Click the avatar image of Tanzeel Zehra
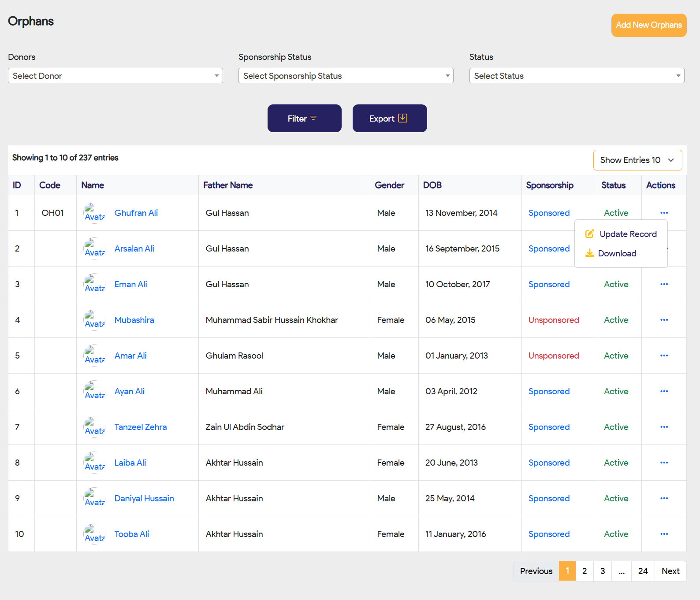 [x=95, y=427]
